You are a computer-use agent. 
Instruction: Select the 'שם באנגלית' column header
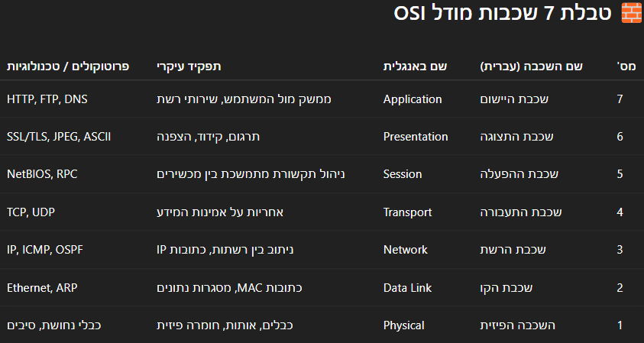point(416,66)
